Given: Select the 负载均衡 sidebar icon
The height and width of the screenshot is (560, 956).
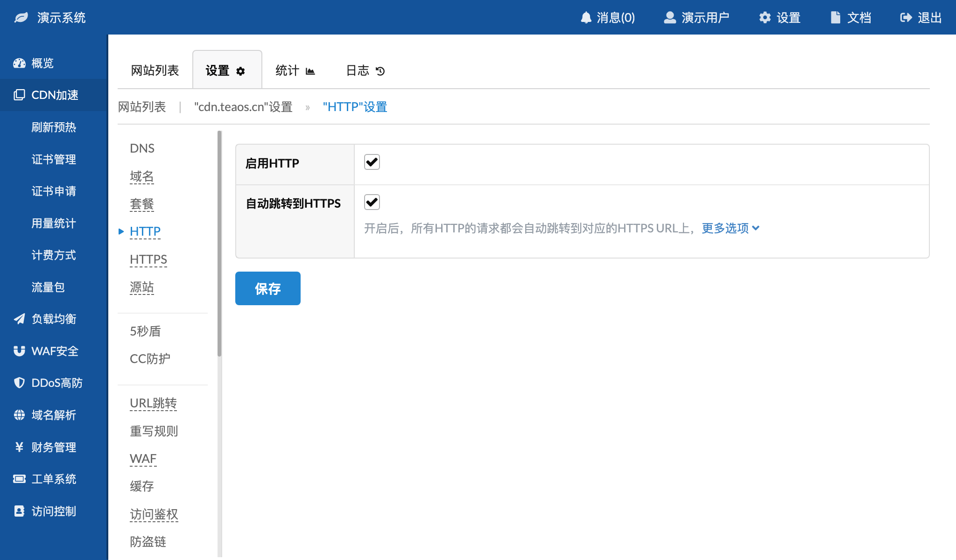Looking at the screenshot, I should [19, 319].
